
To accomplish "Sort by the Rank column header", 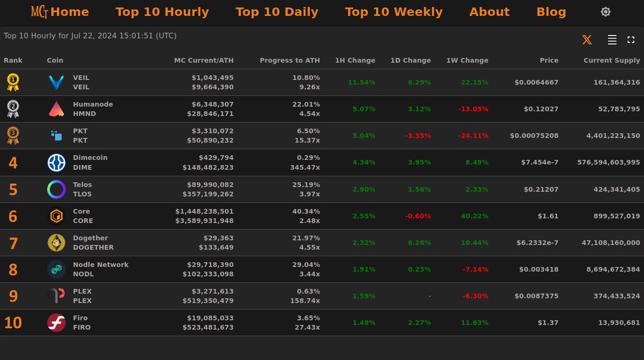I will point(13,60).
